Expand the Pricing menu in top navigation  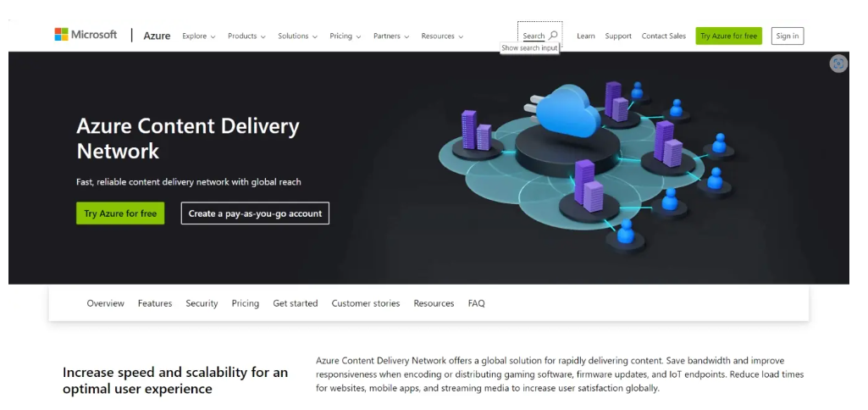click(x=345, y=36)
